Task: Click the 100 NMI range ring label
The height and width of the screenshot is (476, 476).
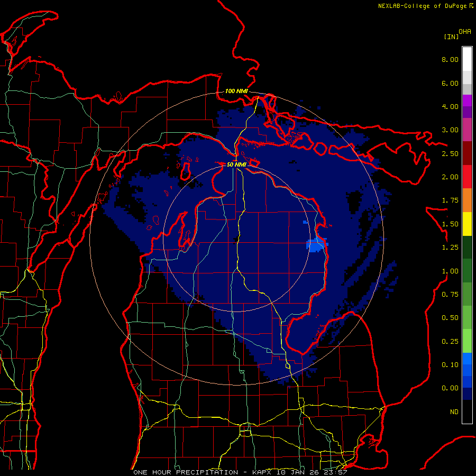Action: coord(236,91)
